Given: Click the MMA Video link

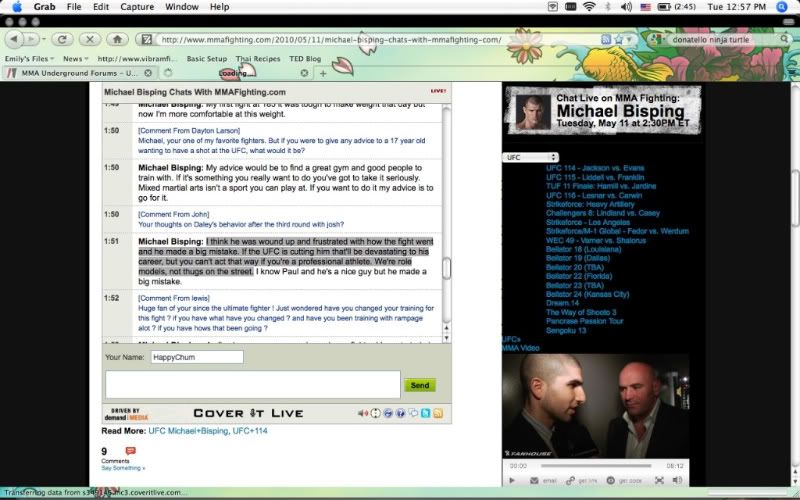Looking at the screenshot, I should [520, 348].
